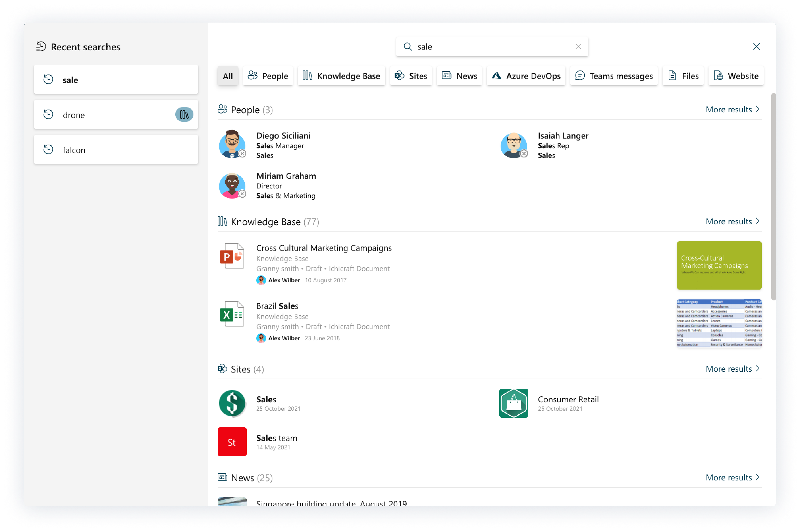Open the Cross-Cultural Marketing Campaigns green thumbnail

(x=719, y=265)
